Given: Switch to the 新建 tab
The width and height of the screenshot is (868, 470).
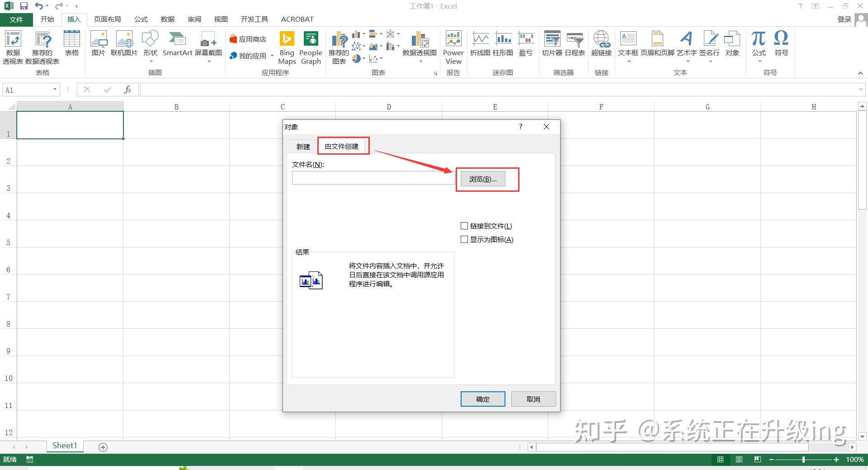Looking at the screenshot, I should [302, 146].
